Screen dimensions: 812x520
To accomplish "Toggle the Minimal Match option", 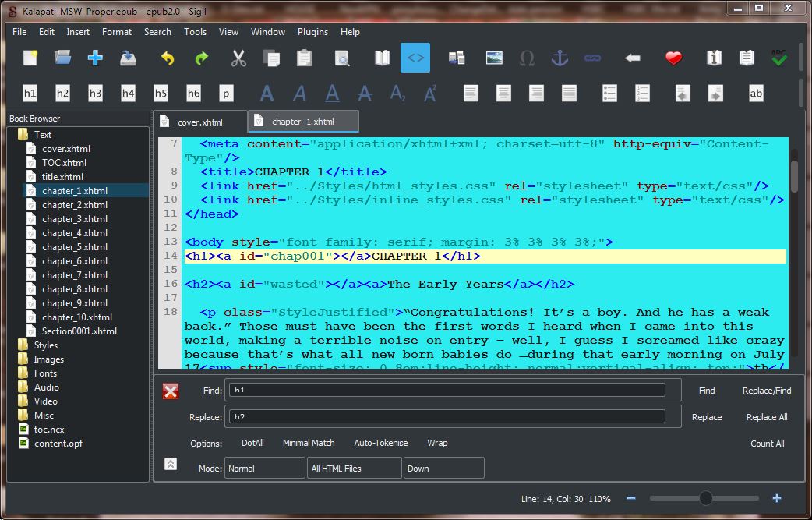I will [309, 443].
